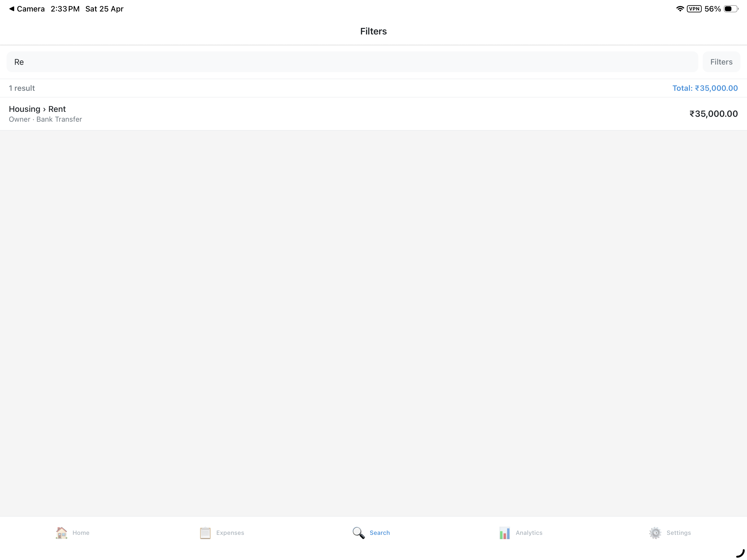Viewport: 747px width, 560px height.
Task: Switch to the Search tab label
Action: (380, 533)
